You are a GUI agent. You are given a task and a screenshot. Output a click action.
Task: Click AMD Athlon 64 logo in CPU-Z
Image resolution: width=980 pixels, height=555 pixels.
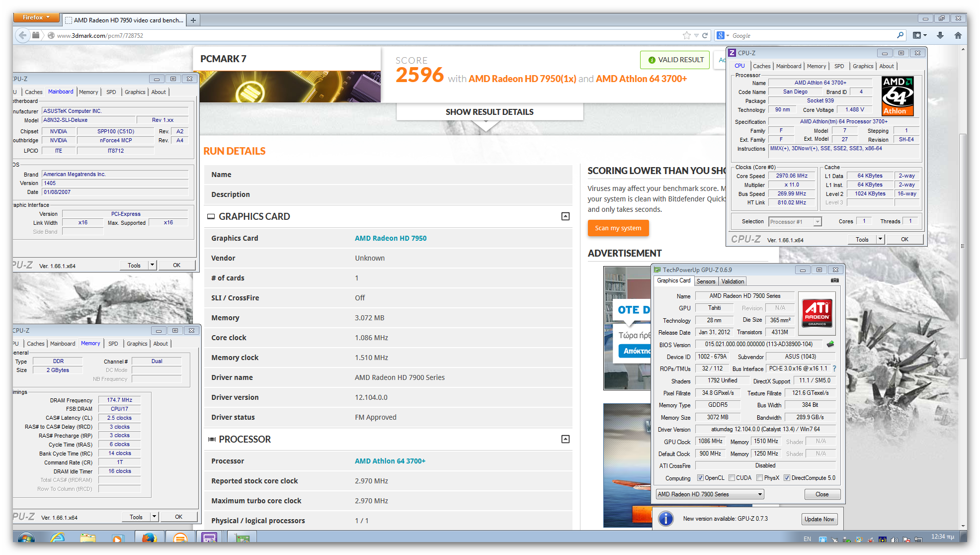tap(898, 96)
